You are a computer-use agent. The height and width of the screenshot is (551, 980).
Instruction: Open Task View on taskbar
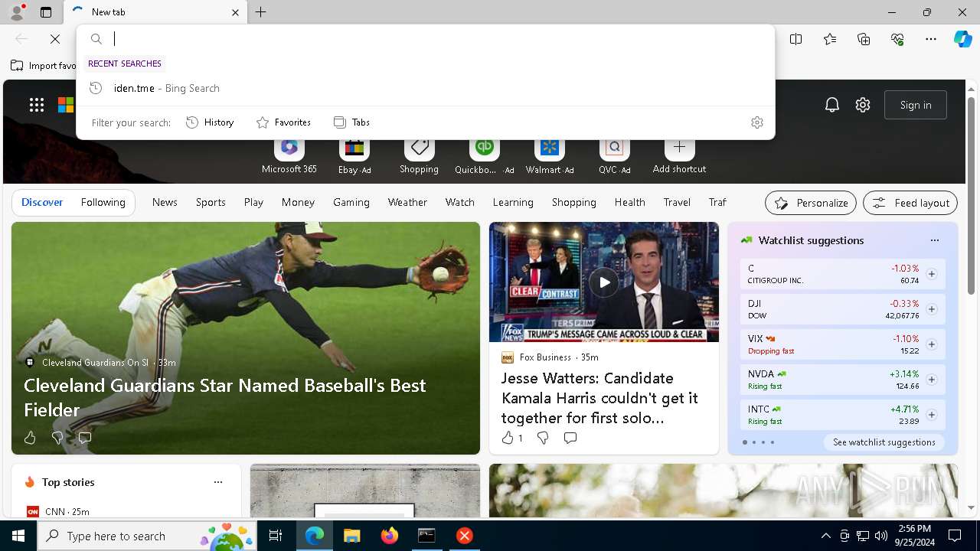pyautogui.click(x=276, y=536)
